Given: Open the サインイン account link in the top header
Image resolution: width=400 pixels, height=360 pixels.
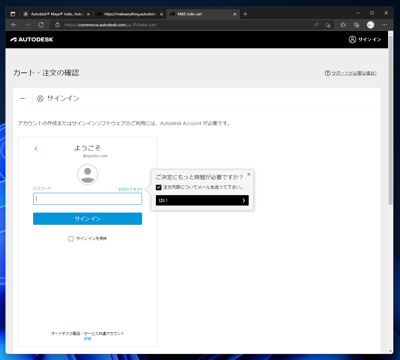Looking at the screenshot, I should click(365, 39).
